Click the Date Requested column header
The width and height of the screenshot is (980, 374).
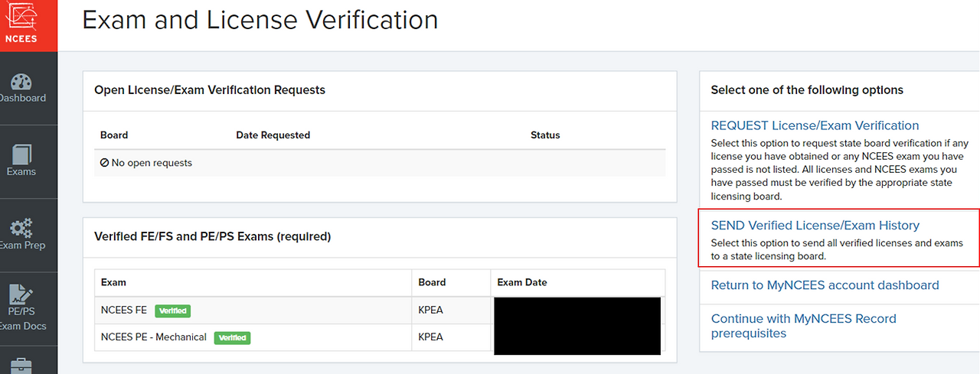point(273,135)
